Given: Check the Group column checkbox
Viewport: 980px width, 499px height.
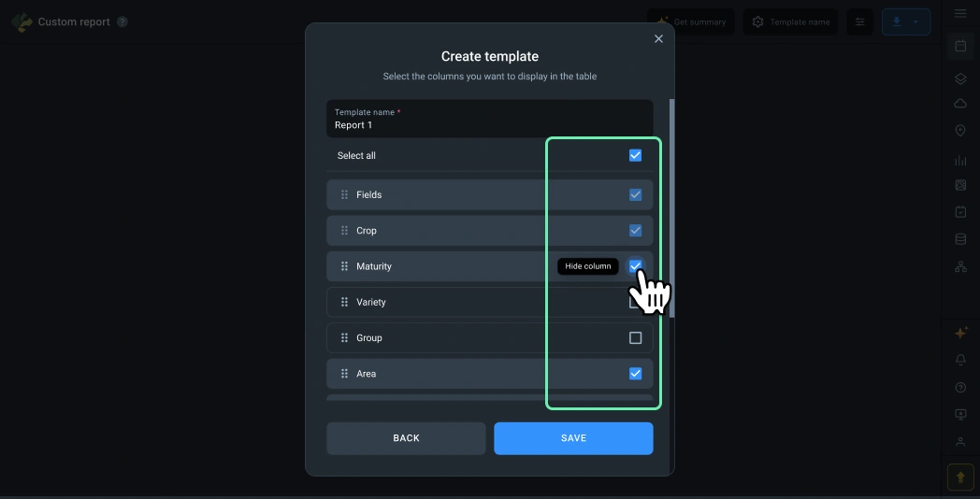Looking at the screenshot, I should pyautogui.click(x=635, y=338).
